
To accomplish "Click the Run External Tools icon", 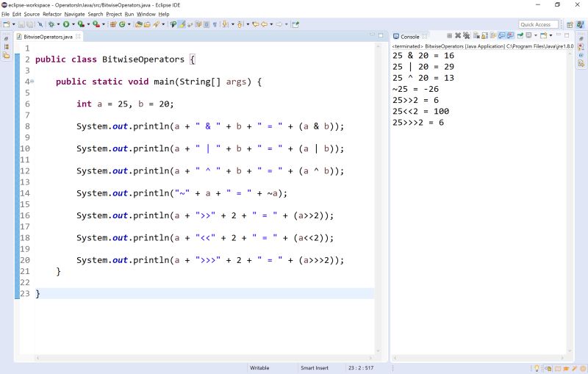I will pyautogui.click(x=96, y=24).
